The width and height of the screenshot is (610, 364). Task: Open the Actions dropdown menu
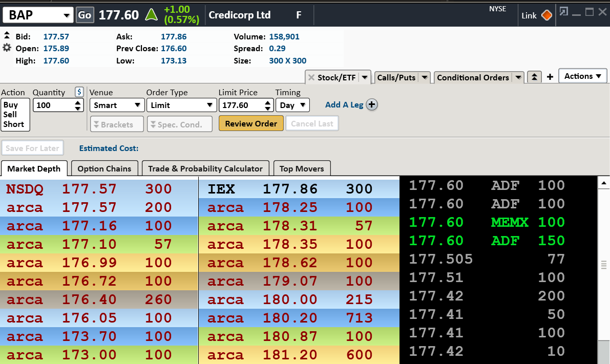click(583, 76)
